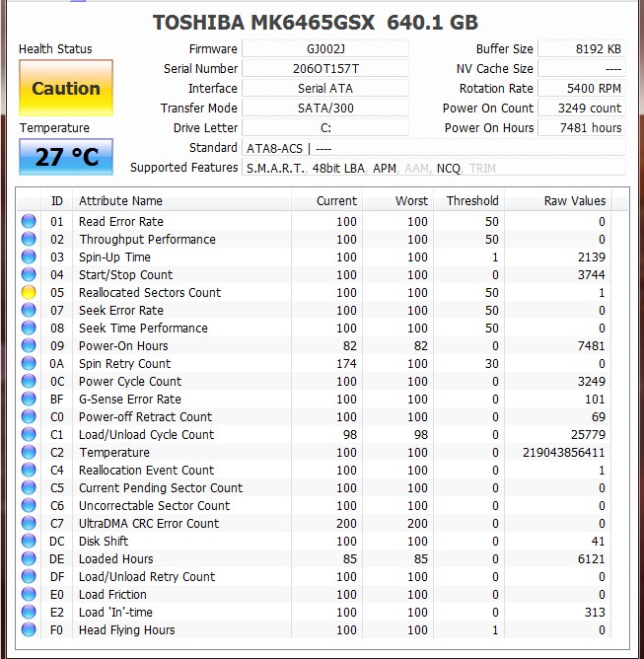Click the blue status icon for Start/Stop Count
Screen dimensions: 644x659
point(29,274)
